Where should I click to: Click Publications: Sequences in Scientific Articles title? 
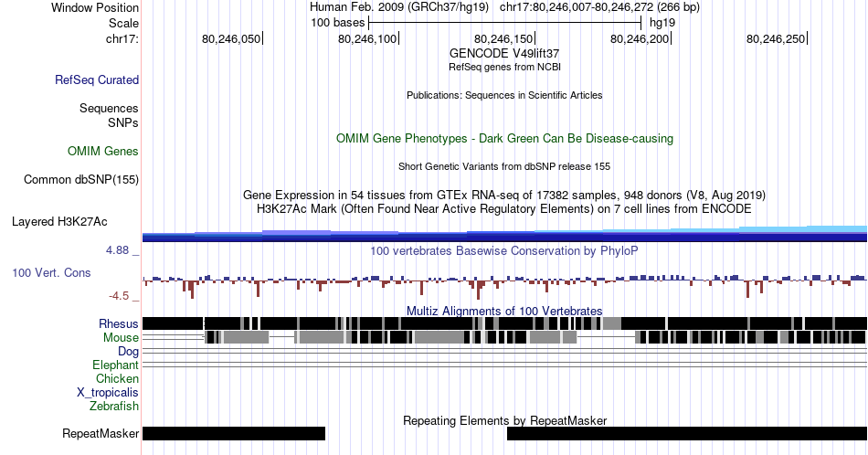tap(504, 95)
